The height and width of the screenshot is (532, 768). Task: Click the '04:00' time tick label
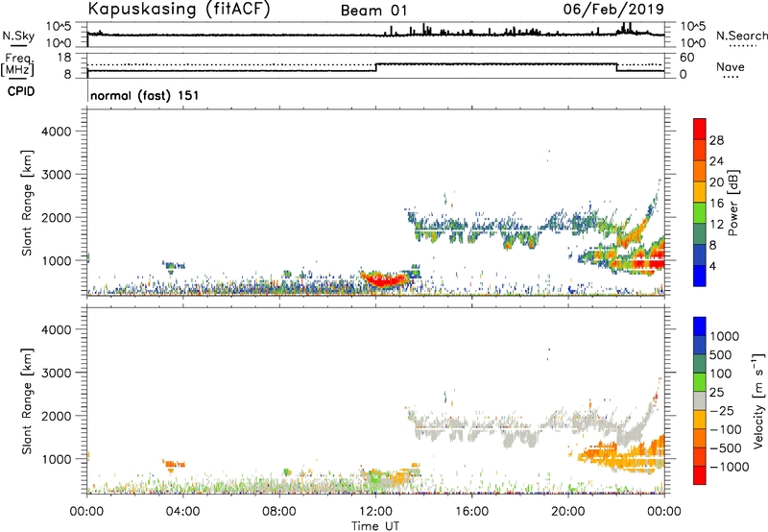pos(182,512)
